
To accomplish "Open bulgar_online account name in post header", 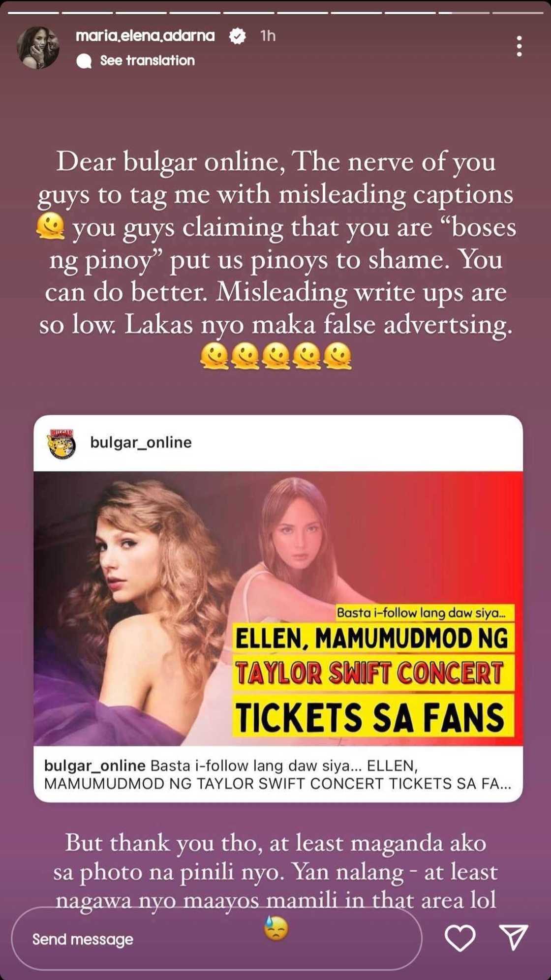I will [x=141, y=442].
